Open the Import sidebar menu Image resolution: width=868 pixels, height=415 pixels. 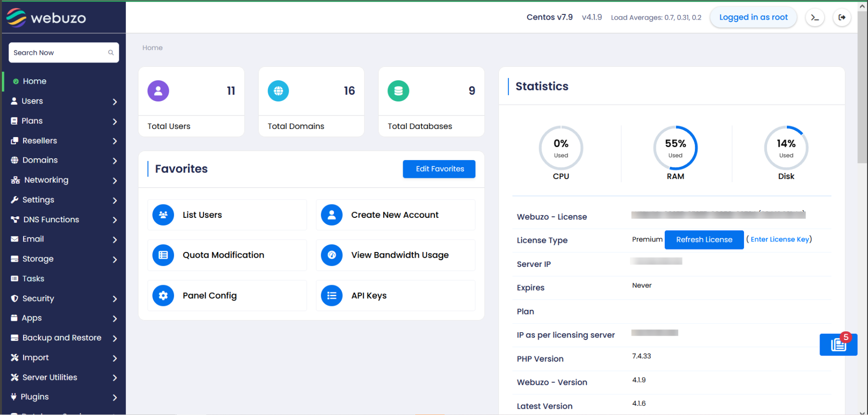tap(64, 357)
